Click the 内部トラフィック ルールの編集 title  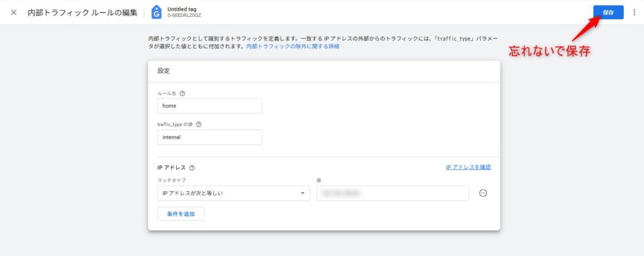point(82,13)
